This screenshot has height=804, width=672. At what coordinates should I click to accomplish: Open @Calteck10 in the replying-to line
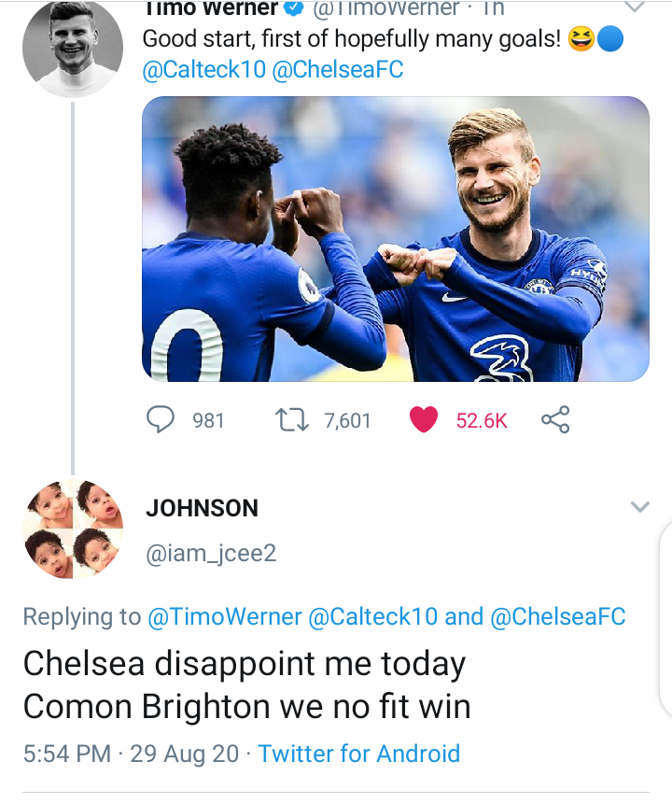tap(373, 616)
